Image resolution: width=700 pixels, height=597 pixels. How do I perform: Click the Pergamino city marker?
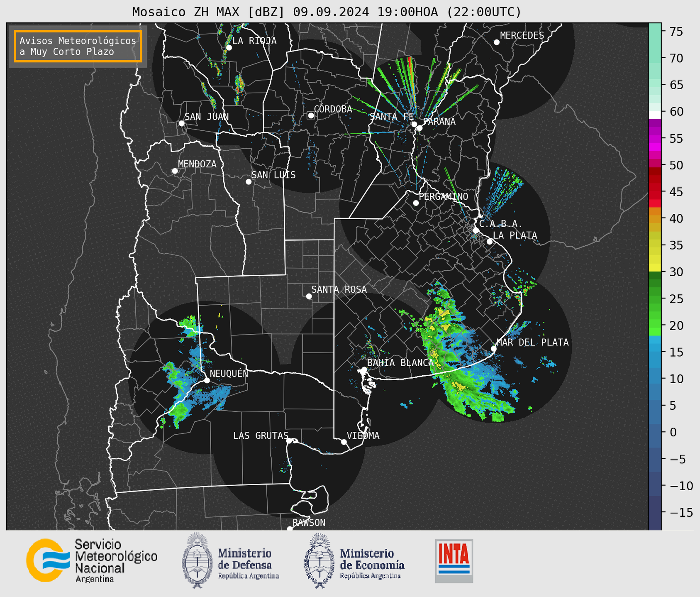(x=416, y=203)
